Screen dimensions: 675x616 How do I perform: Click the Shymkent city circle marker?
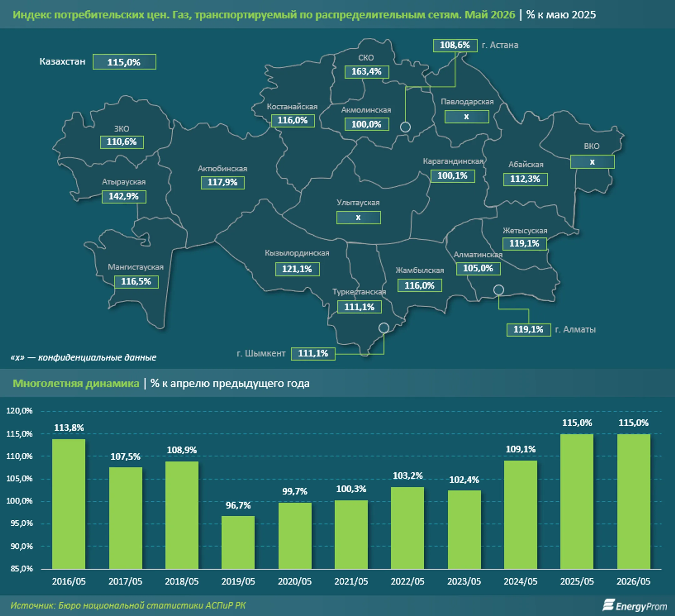384,328
